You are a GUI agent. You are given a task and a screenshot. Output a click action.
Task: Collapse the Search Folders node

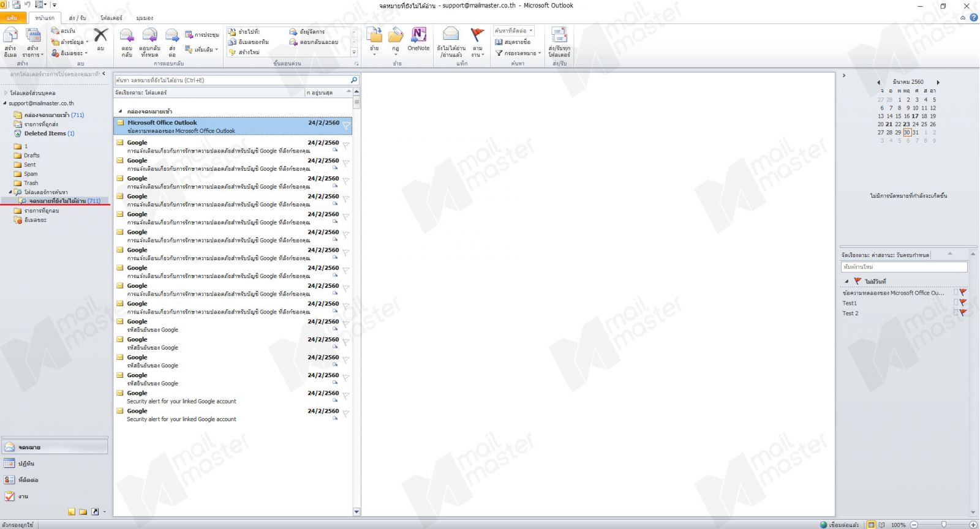point(10,192)
